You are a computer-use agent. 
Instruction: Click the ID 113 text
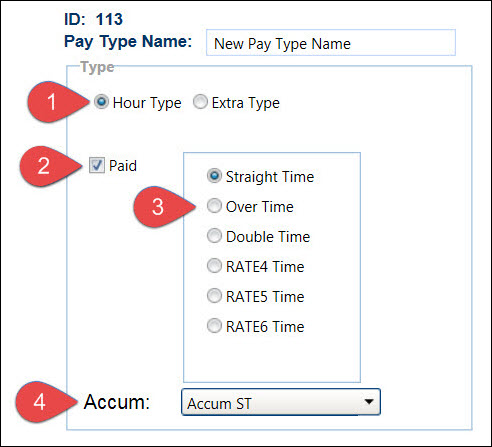click(x=93, y=19)
